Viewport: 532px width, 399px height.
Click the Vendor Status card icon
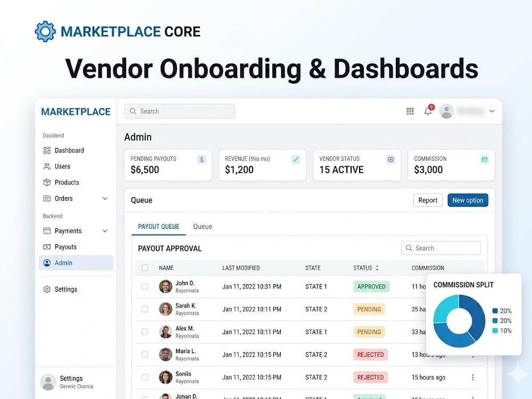(390, 159)
